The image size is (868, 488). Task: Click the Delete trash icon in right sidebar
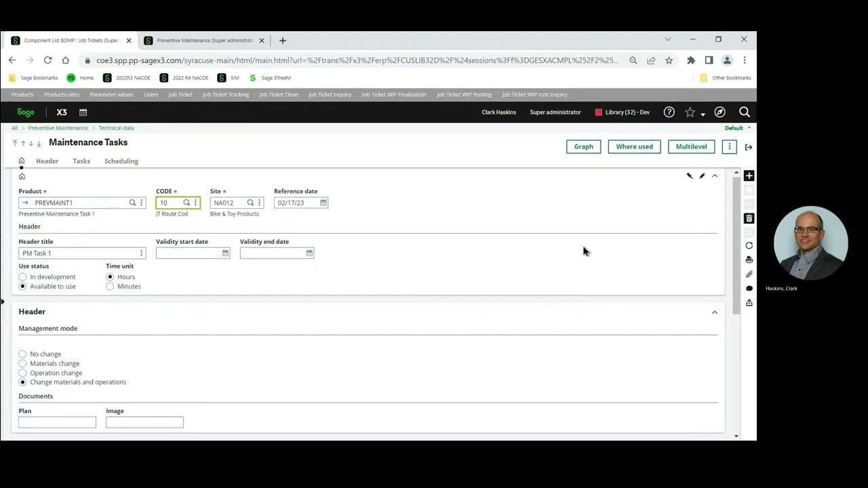tap(749, 218)
